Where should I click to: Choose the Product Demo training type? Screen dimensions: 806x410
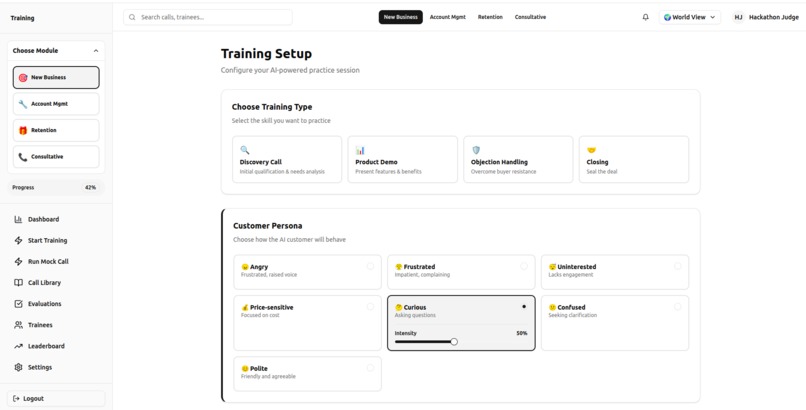[x=402, y=159]
